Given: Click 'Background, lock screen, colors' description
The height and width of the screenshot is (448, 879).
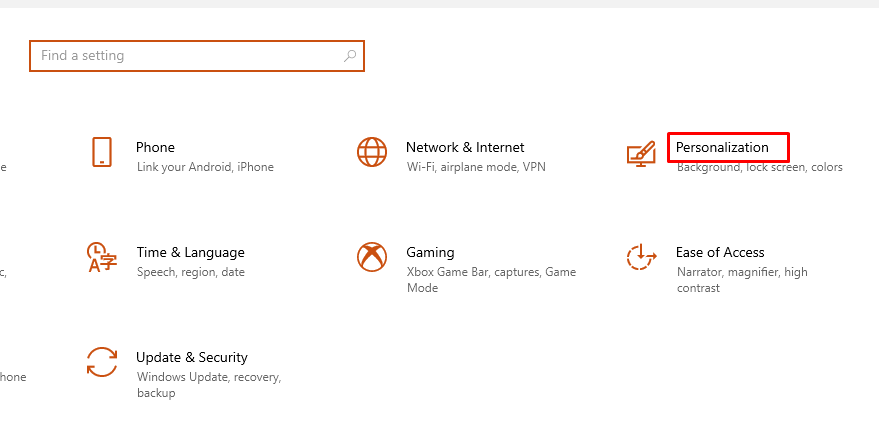Looking at the screenshot, I should (x=760, y=167).
